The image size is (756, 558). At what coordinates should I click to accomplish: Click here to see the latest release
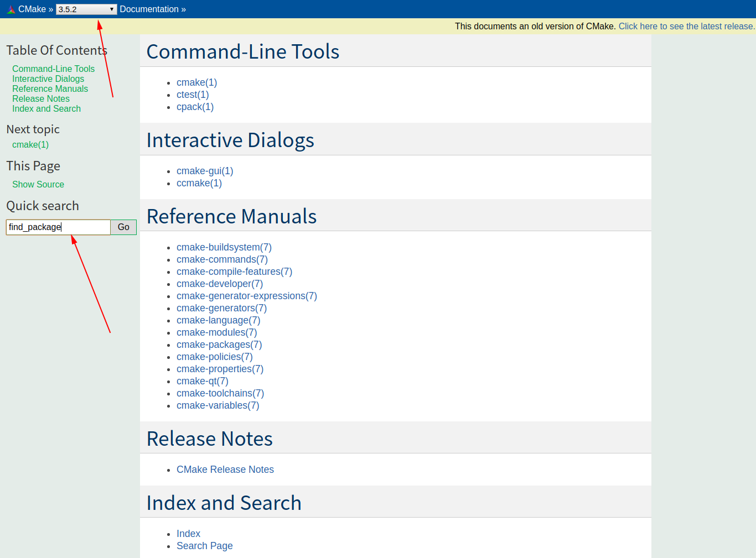(686, 26)
